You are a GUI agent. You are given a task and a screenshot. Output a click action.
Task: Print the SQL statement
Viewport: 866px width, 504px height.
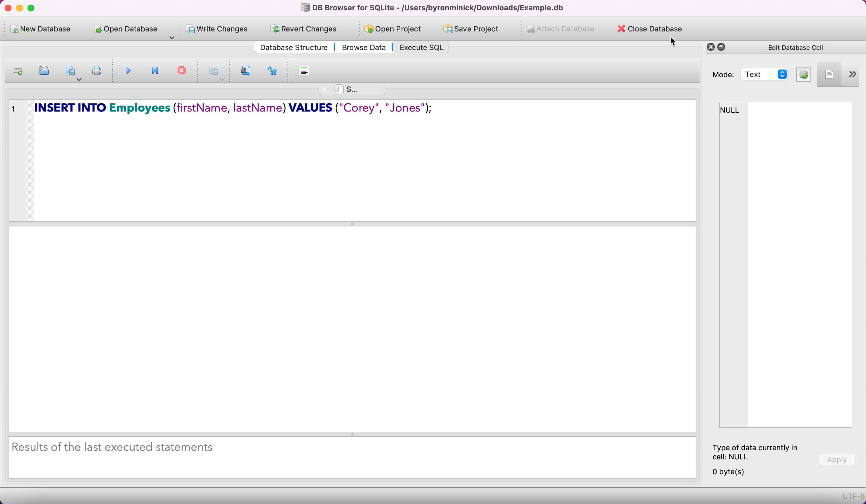97,70
